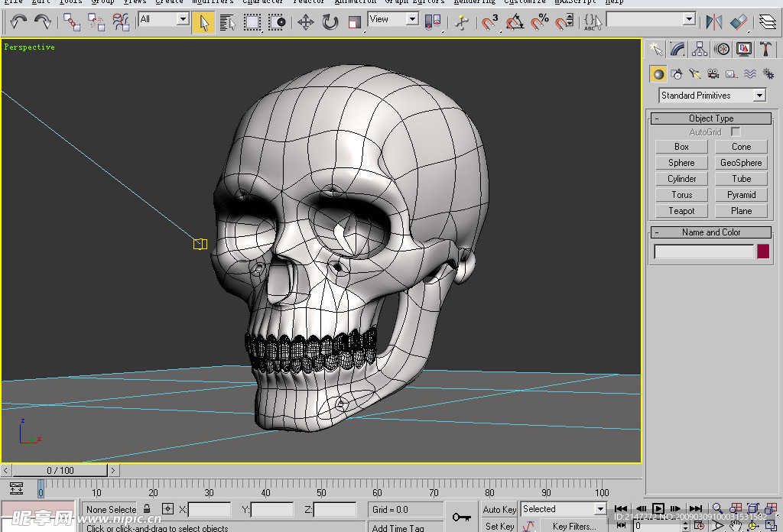The width and height of the screenshot is (783, 532).
Task: Select the Shapes category icon
Action: (x=677, y=74)
